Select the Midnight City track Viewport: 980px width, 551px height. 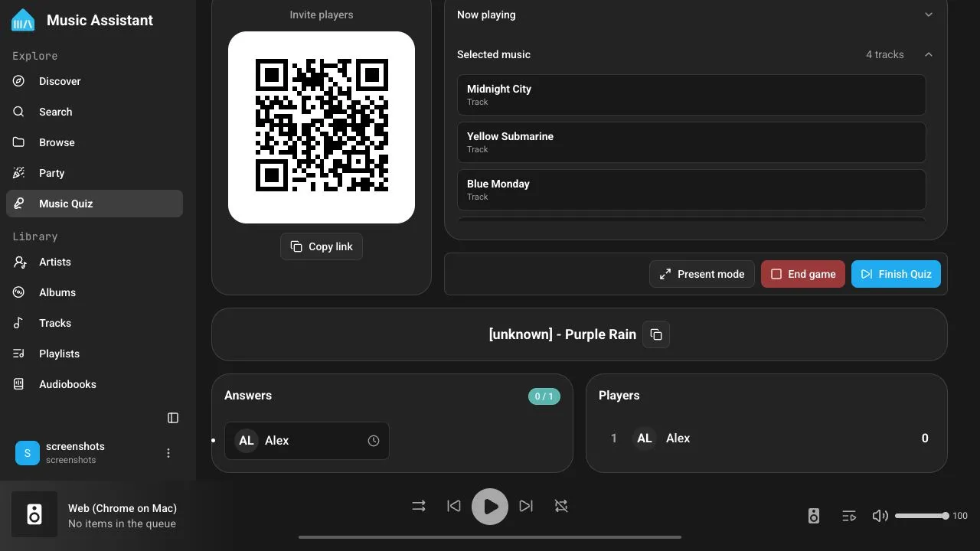(691, 95)
